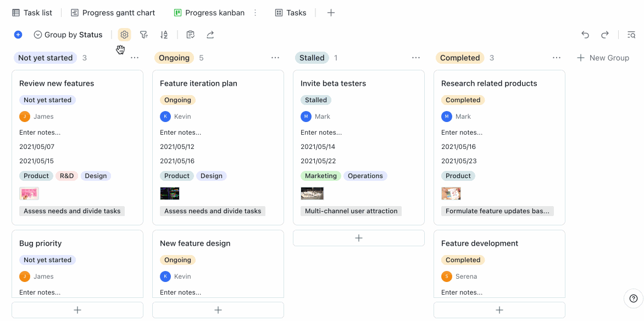Click New Group to add a group
644x321 pixels.
[x=603, y=57]
